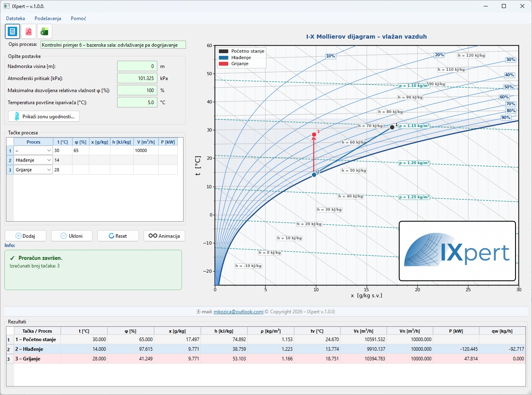Select humidity cell 65 in row 1
The height and width of the screenshot is (395, 532).
tap(80, 150)
